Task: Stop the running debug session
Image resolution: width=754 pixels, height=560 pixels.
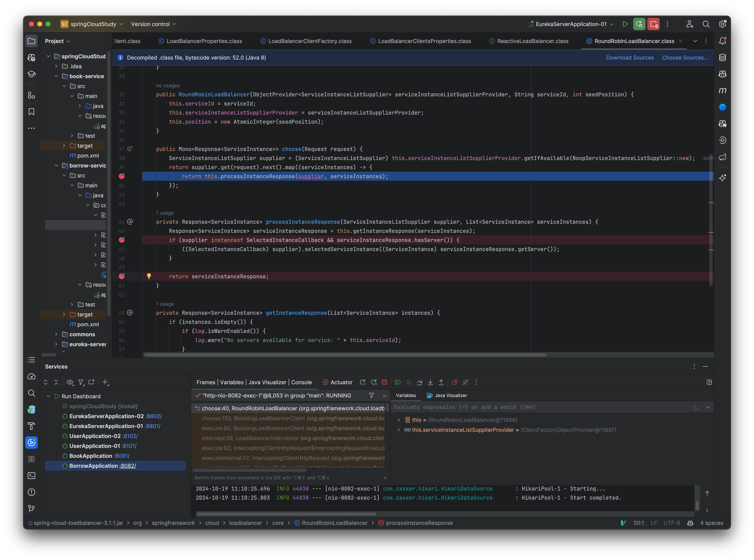Action: click(x=385, y=382)
